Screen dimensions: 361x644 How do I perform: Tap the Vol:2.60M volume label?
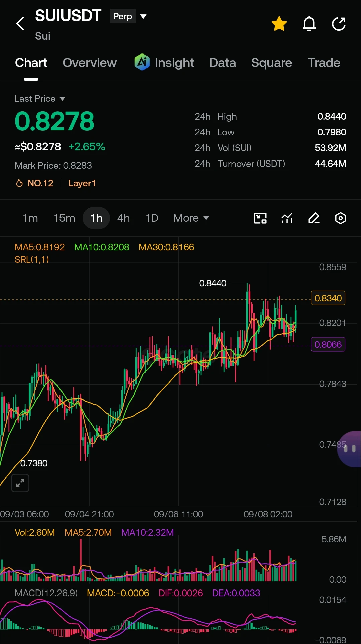tap(35, 532)
